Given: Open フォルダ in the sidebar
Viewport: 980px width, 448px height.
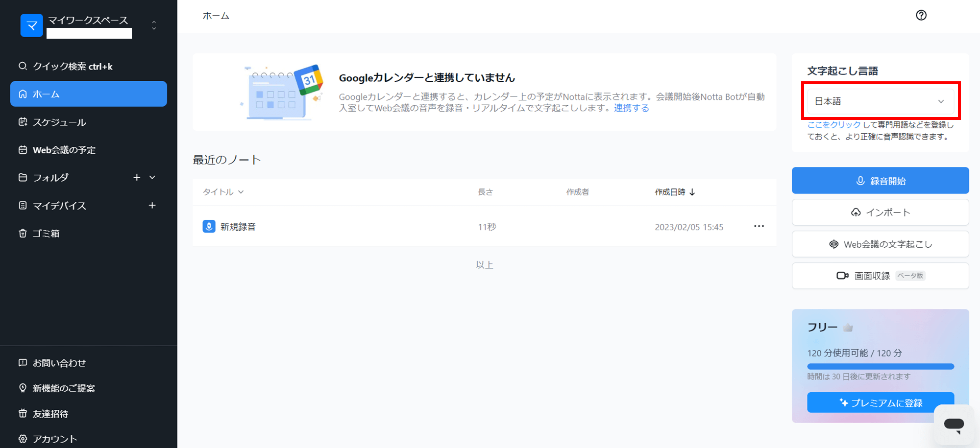Looking at the screenshot, I should (44, 178).
